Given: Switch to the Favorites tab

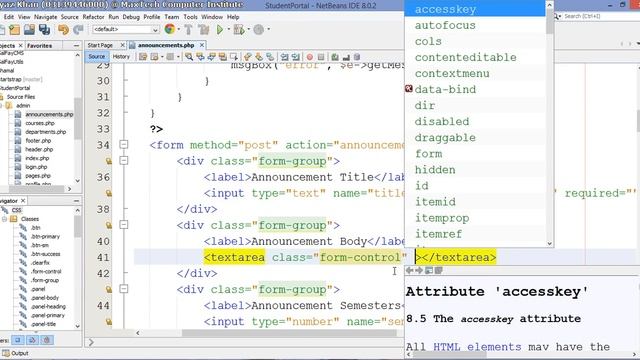Looking at the screenshot, I should (x=40, y=46).
